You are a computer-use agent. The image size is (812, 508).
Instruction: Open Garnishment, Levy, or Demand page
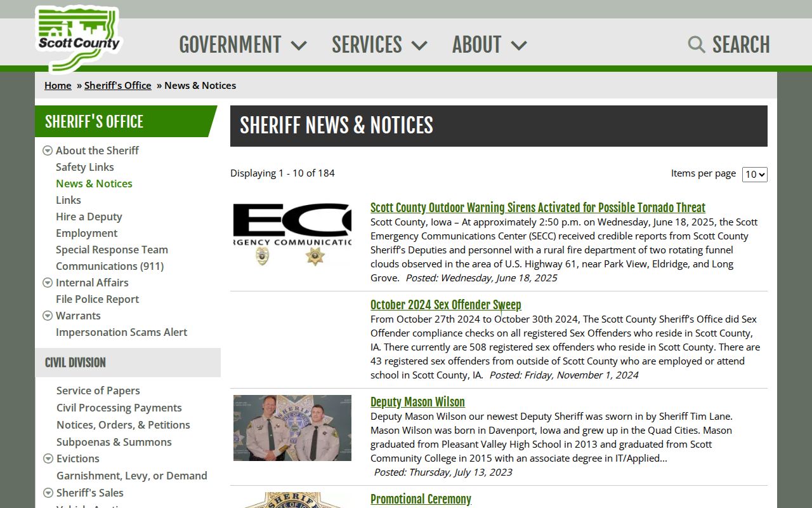point(132,476)
